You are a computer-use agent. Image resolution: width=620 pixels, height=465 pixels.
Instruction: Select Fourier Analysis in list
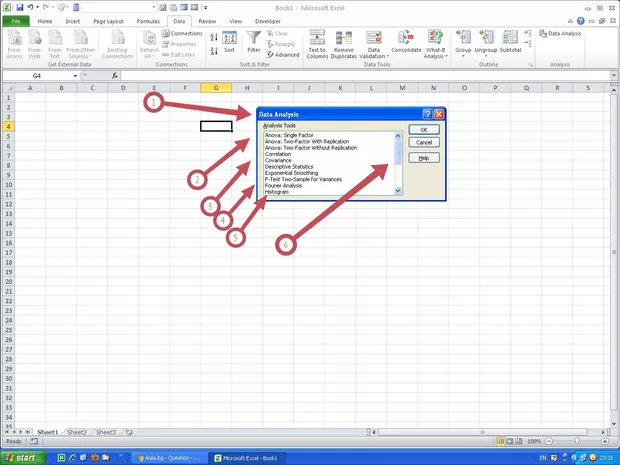(x=284, y=186)
